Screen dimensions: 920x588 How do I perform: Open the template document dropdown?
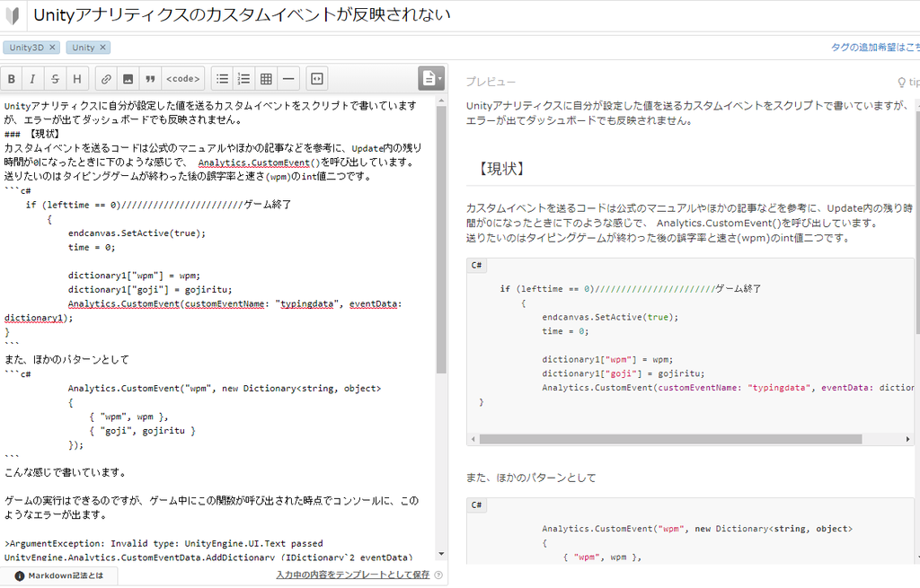[x=431, y=78]
